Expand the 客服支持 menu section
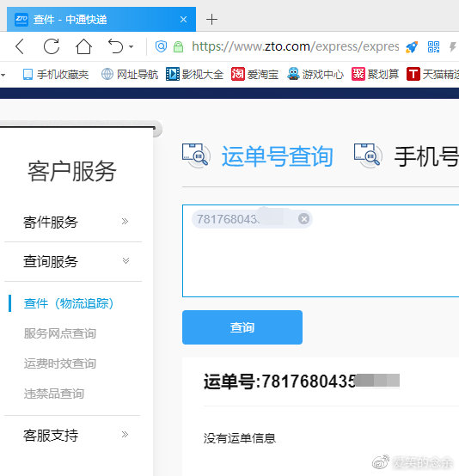The width and height of the screenshot is (459, 476). click(x=73, y=435)
